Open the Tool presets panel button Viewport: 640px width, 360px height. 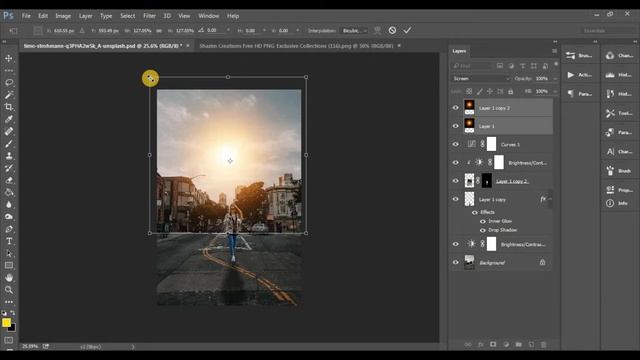tap(619, 113)
